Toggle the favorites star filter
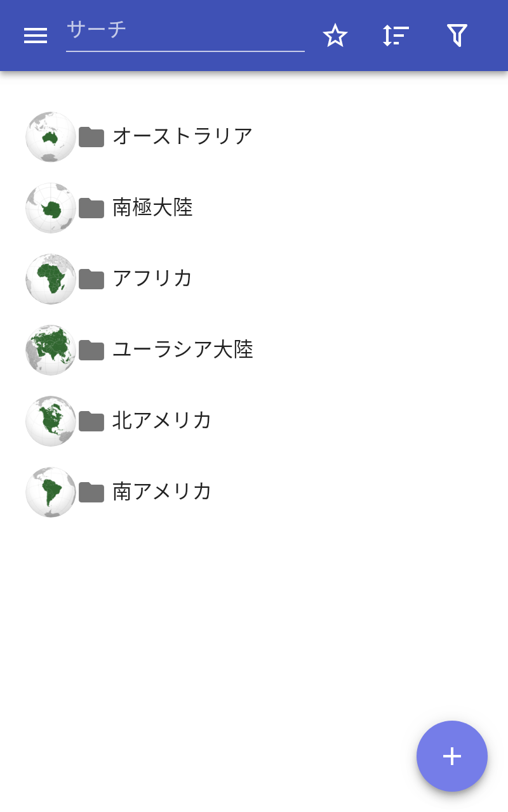 pyautogui.click(x=335, y=36)
